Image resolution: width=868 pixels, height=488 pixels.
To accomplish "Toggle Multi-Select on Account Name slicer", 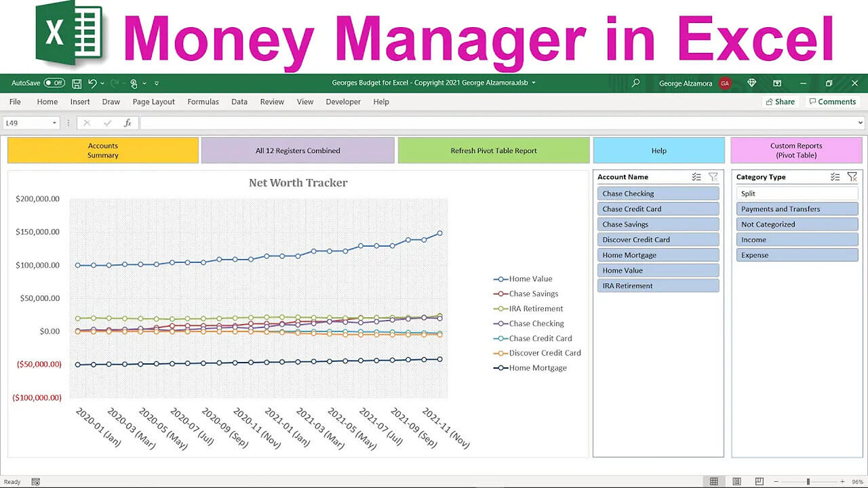I will pos(696,177).
